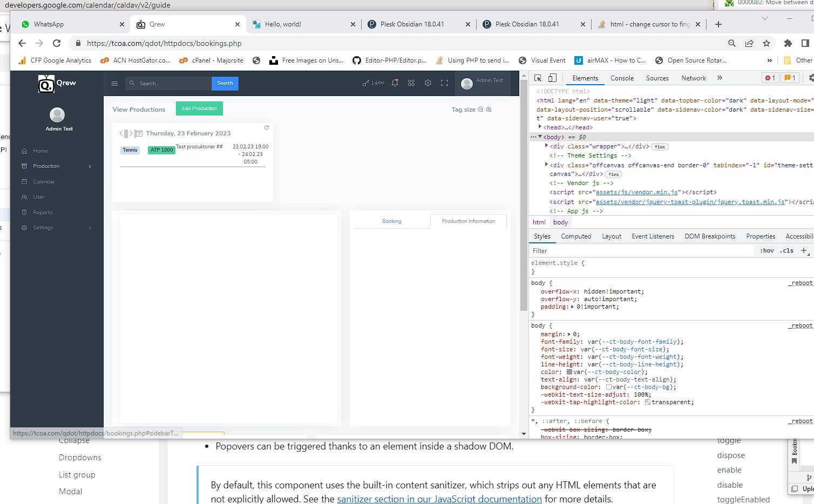Image resolution: width=814 pixels, height=504 pixels.
Task: Switch to the Console tab in DevTools
Action: click(622, 78)
